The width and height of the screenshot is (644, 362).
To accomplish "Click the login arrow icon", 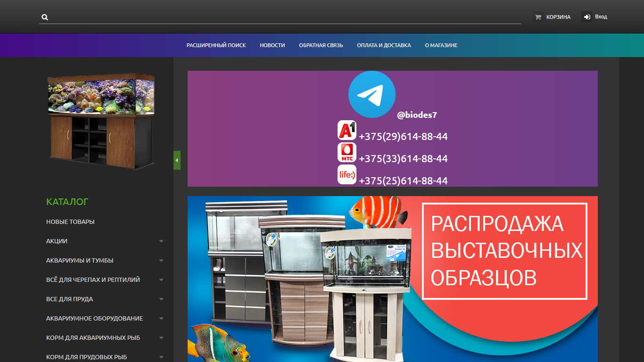I will point(587,17).
